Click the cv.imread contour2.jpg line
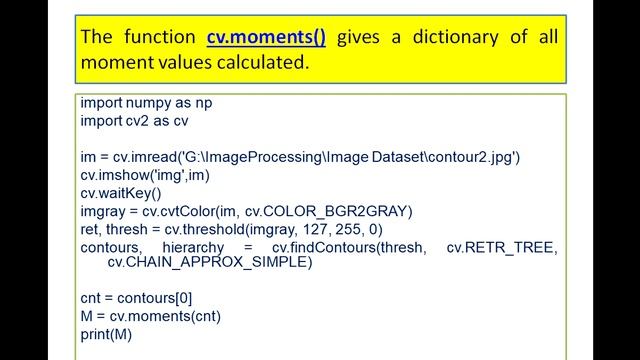Screen dimensions: 640x360 [300, 157]
